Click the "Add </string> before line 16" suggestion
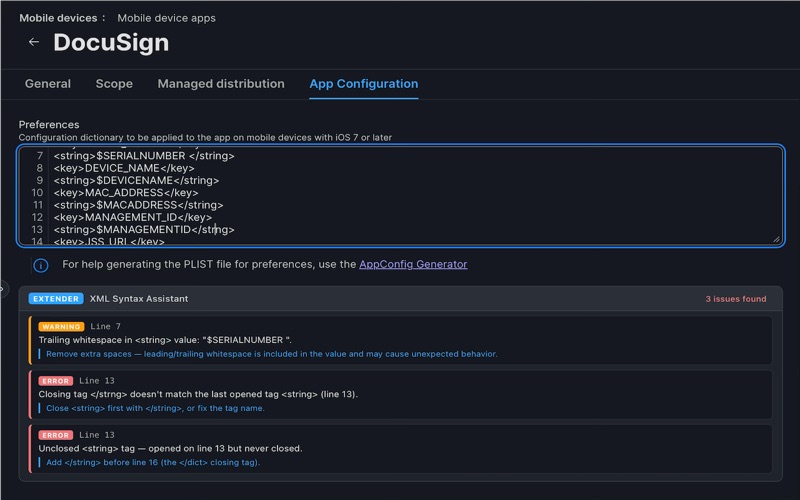800x500 pixels. 153,462
